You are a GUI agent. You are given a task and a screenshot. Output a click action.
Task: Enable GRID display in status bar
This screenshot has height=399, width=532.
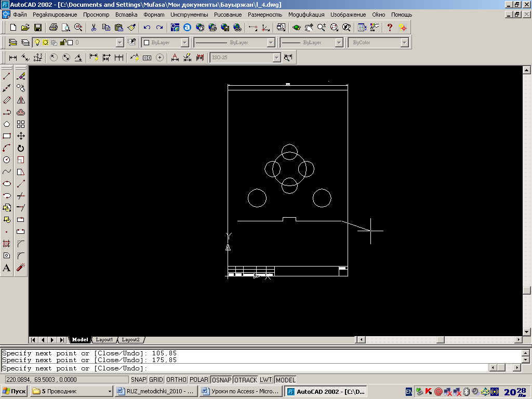click(x=156, y=380)
